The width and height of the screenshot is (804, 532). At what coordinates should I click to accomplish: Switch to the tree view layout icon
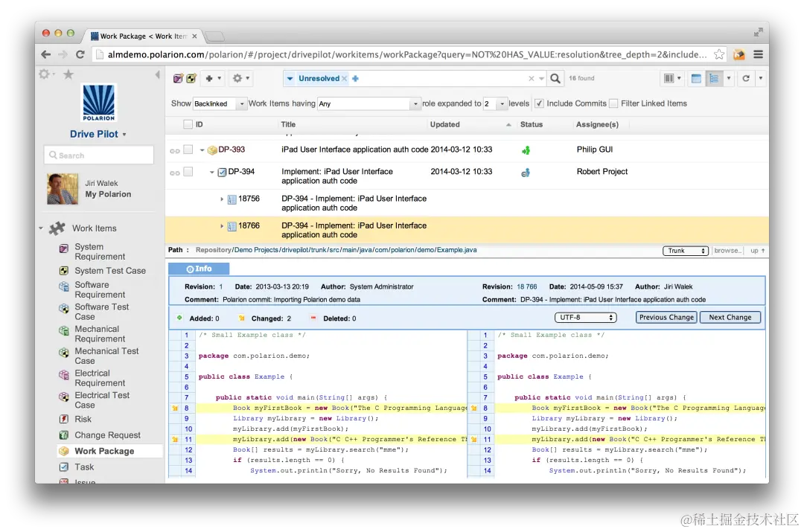coord(714,78)
